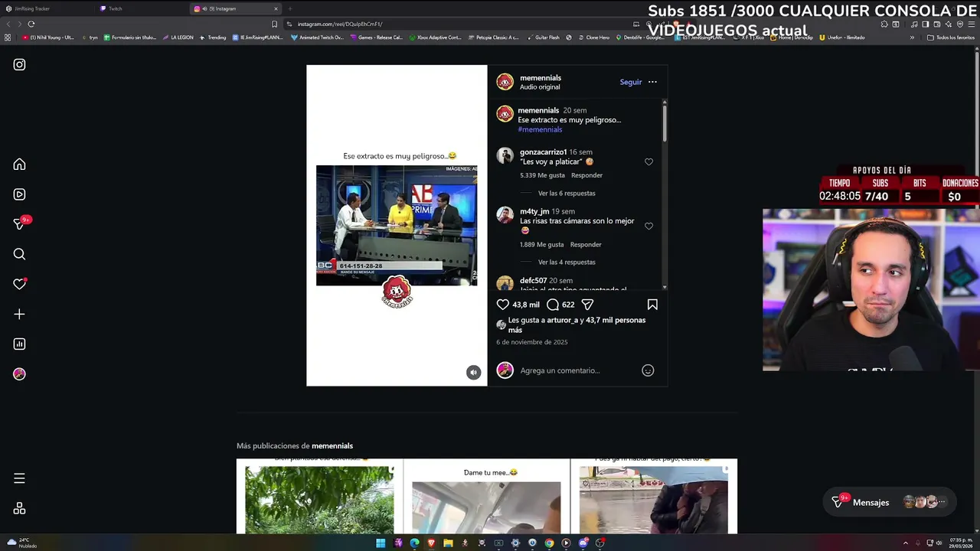980x551 pixels.
Task: Save the reel with bookmark icon
Action: [652, 305]
